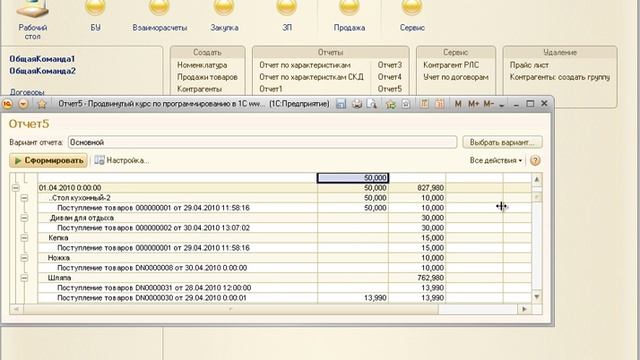
Task: Click the horizontal scrollbar thumb in report
Action: coord(231,309)
